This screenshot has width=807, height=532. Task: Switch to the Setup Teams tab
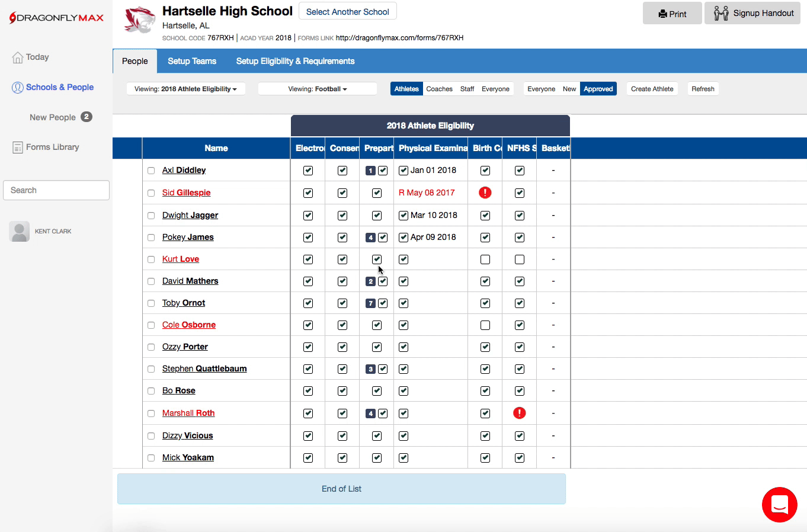(x=191, y=61)
